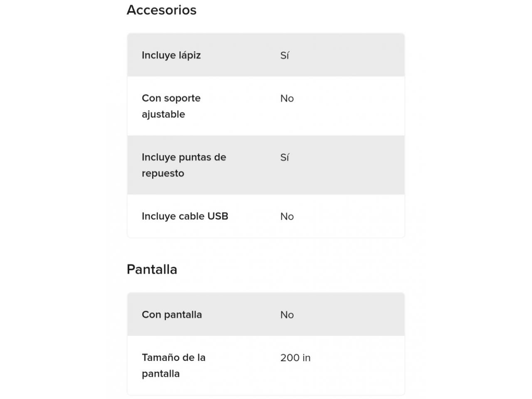Click the No value for soporte ajustable
Image resolution: width=532 pixels, height=399 pixels.
[x=287, y=99]
